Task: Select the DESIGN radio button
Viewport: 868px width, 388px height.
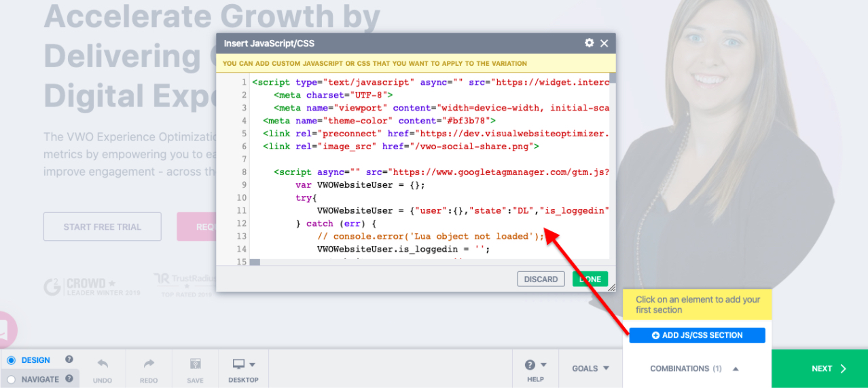Action: click(x=11, y=360)
